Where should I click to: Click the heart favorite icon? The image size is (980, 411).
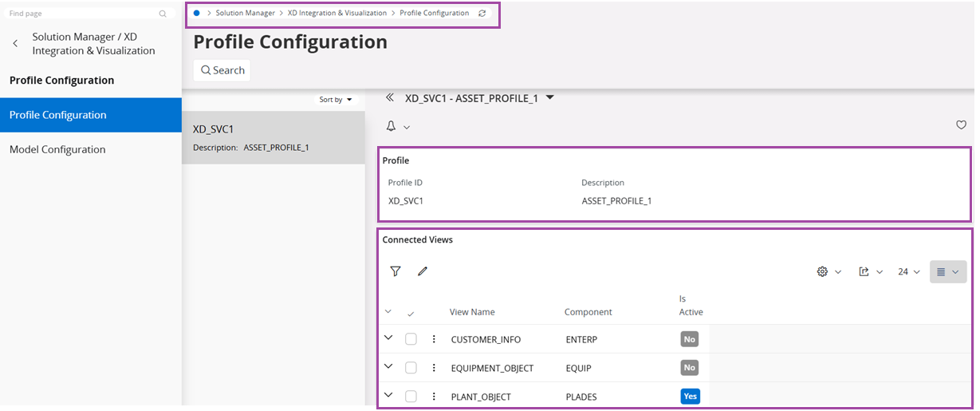coord(961,125)
